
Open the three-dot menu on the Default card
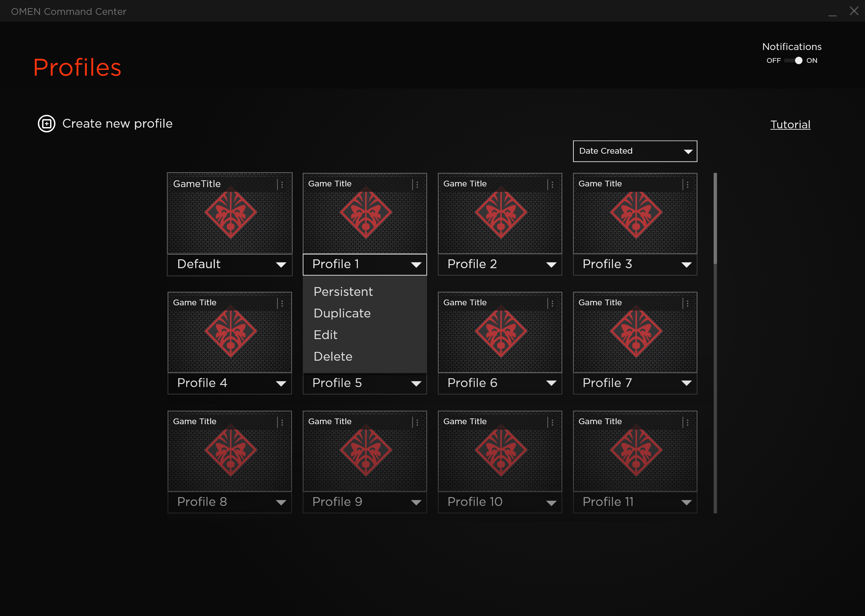[x=282, y=184]
